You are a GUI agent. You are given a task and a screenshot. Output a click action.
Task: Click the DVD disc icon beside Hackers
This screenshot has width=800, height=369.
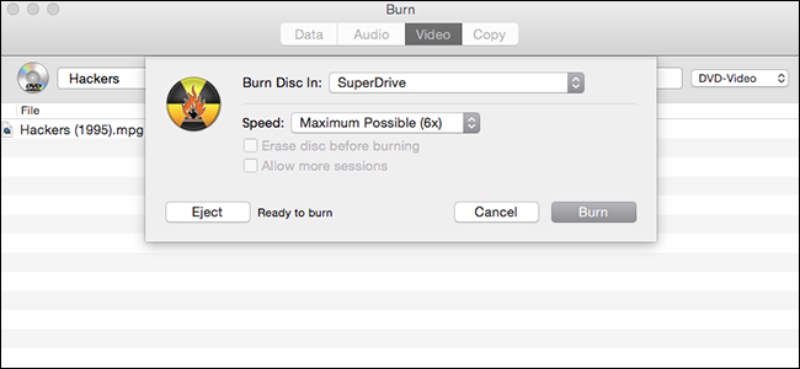[x=33, y=78]
